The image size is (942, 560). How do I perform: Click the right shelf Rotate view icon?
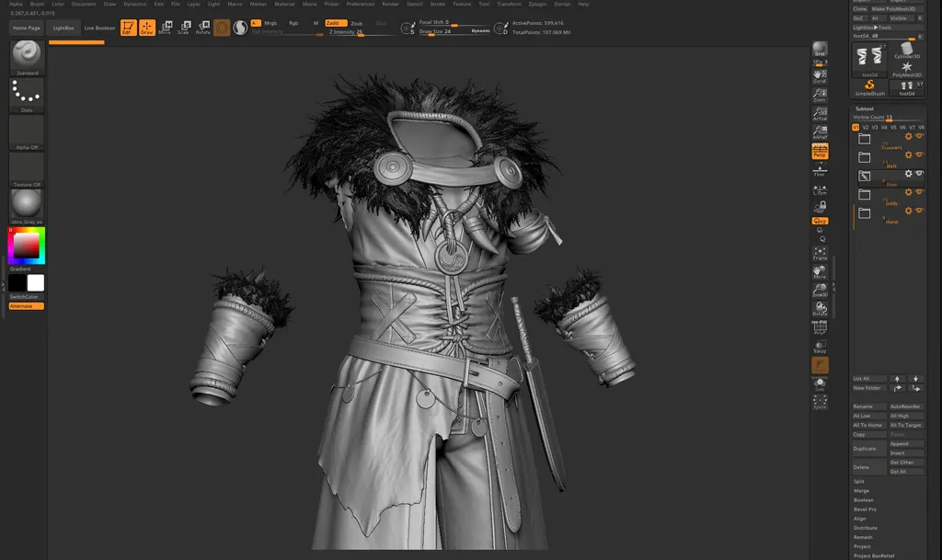point(820,309)
